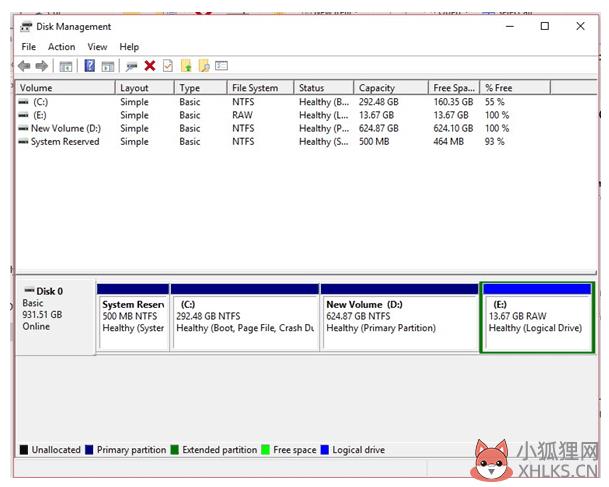The width and height of the screenshot is (609, 487).
Task: Select New Volume (D:) row in volume list
Action: pyautogui.click(x=65, y=128)
